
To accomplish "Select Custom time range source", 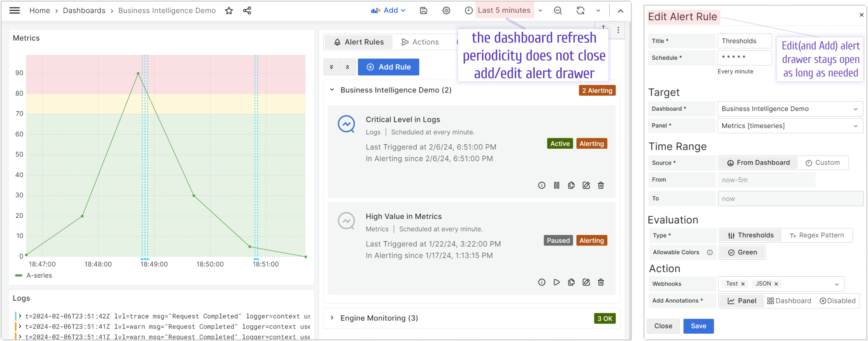I will tap(823, 163).
